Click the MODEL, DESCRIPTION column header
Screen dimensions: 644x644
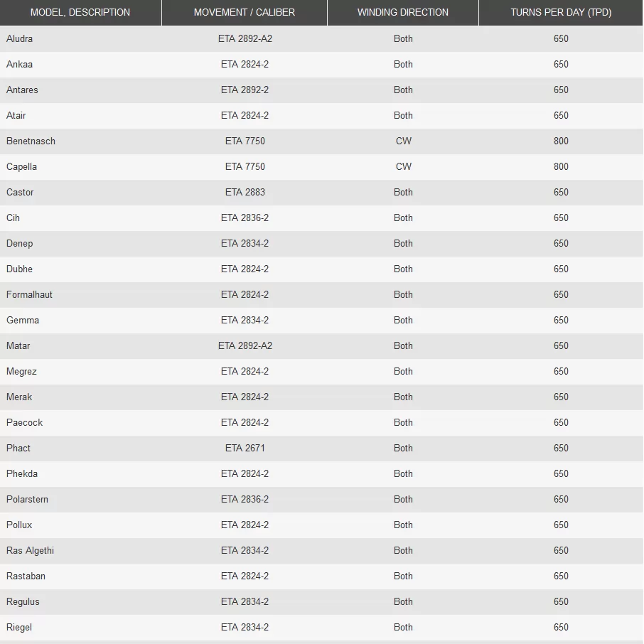[80, 12]
